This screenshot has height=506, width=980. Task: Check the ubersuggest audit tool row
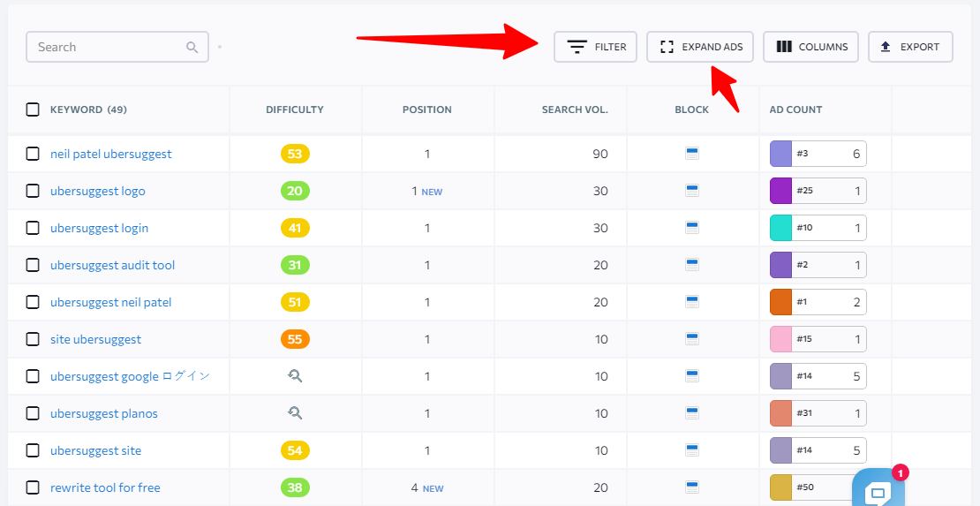(33, 265)
